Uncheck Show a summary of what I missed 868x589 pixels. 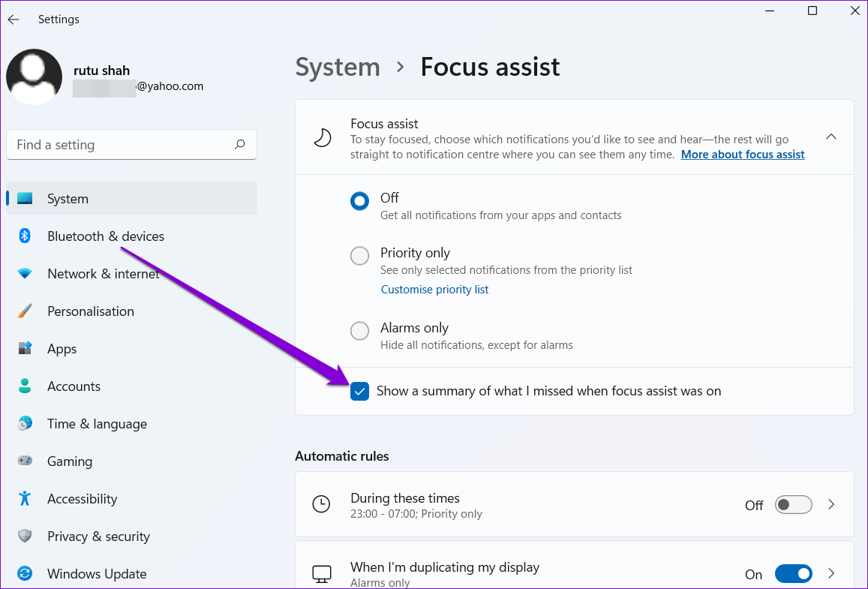click(360, 392)
